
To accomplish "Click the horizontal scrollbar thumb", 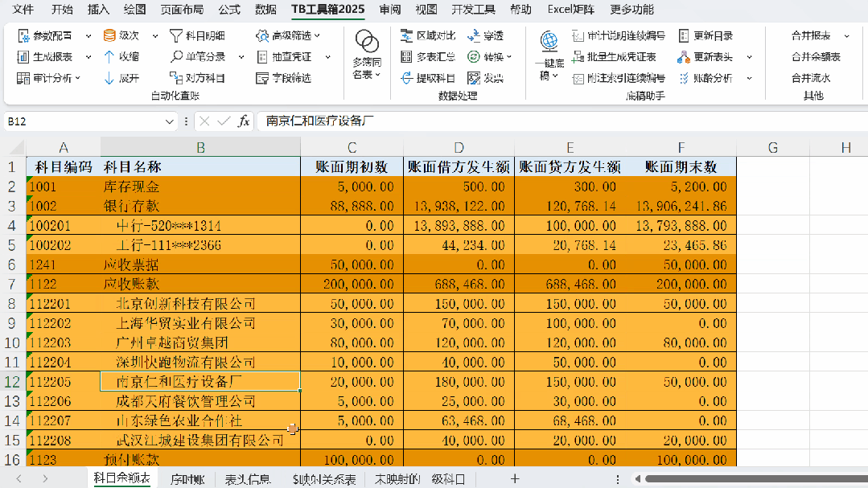I will tap(756, 478).
